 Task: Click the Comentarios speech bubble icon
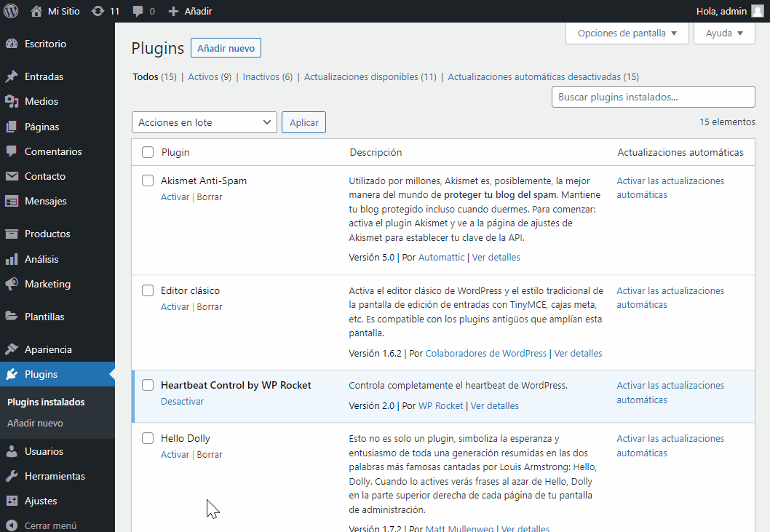point(12,151)
